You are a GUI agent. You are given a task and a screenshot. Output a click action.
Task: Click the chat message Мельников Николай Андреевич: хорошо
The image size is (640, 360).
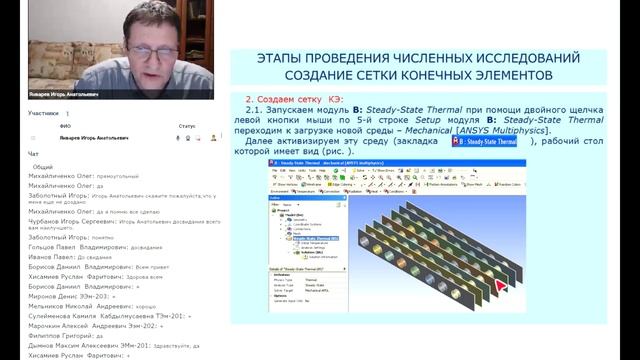pyautogui.click(x=92, y=306)
